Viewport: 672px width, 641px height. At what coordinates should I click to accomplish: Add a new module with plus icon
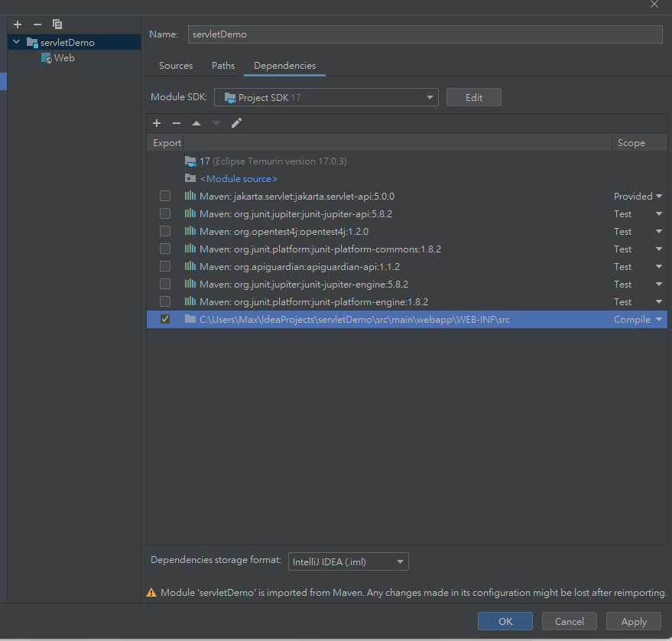coord(18,24)
